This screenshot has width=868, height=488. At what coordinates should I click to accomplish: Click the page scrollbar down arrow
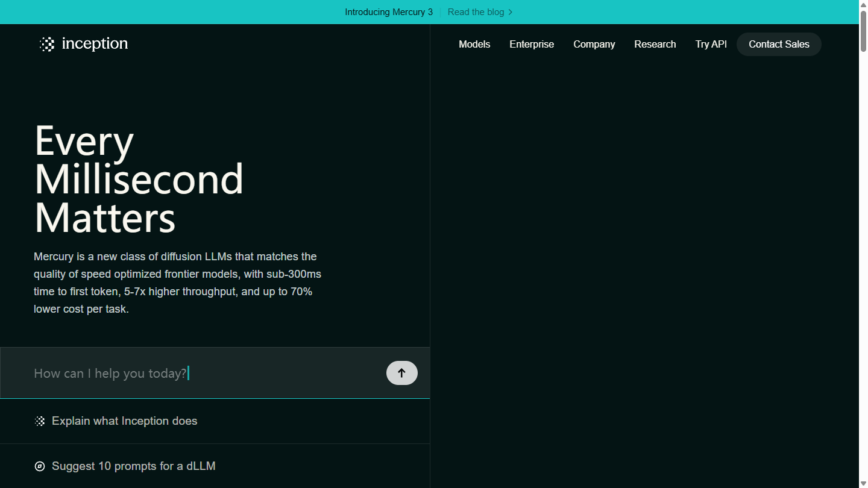pyautogui.click(x=863, y=484)
